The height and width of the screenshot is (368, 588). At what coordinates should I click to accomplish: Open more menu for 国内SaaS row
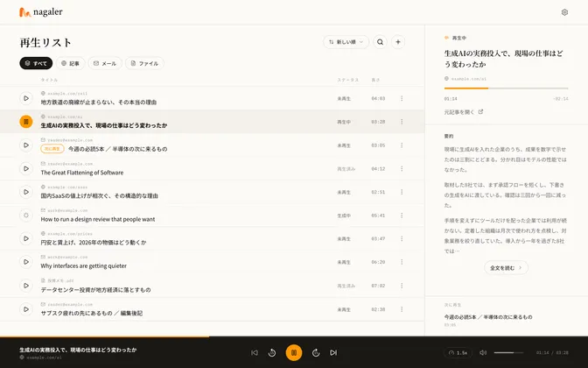pyautogui.click(x=402, y=192)
